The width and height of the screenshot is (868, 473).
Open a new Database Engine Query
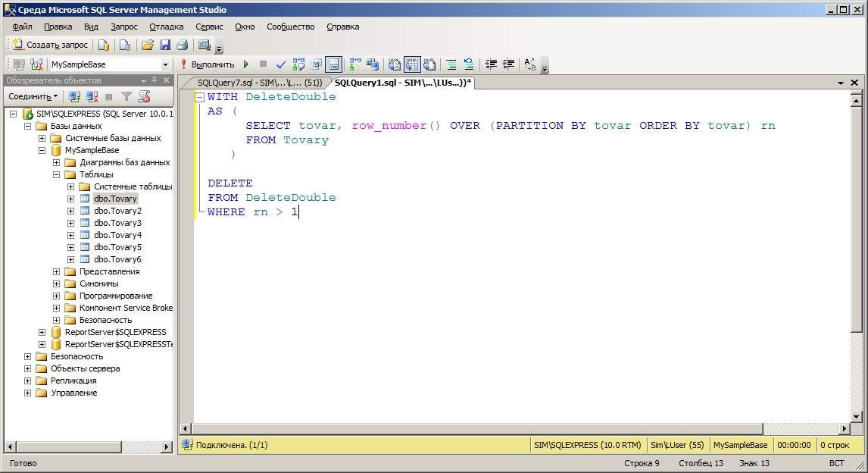point(104,45)
